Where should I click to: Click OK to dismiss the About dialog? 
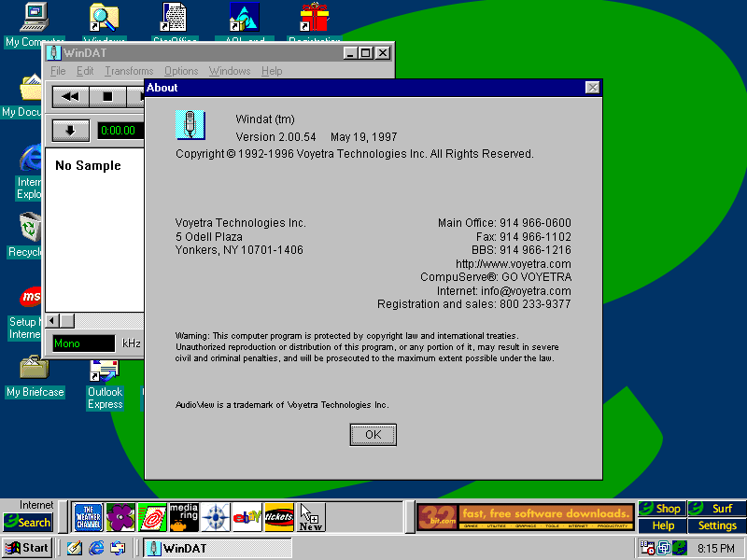point(373,434)
